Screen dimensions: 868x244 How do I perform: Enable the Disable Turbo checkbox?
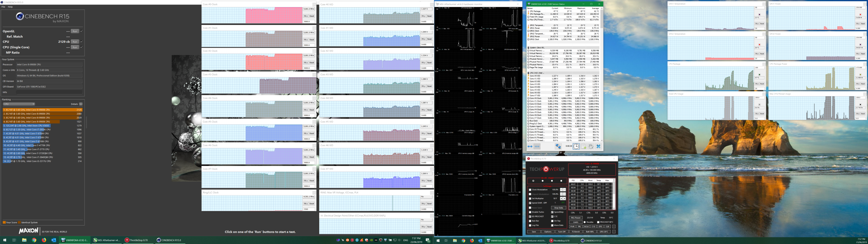pos(530,212)
